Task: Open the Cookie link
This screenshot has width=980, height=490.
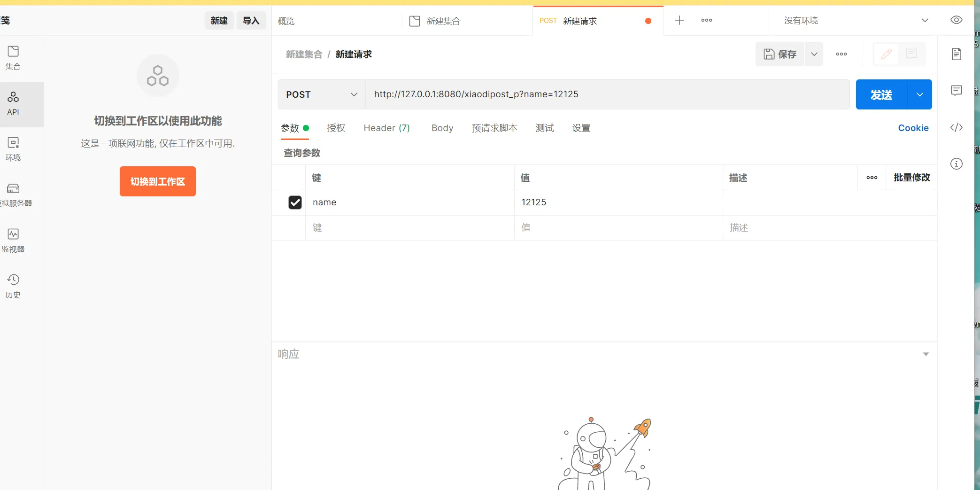Action: pos(913,128)
